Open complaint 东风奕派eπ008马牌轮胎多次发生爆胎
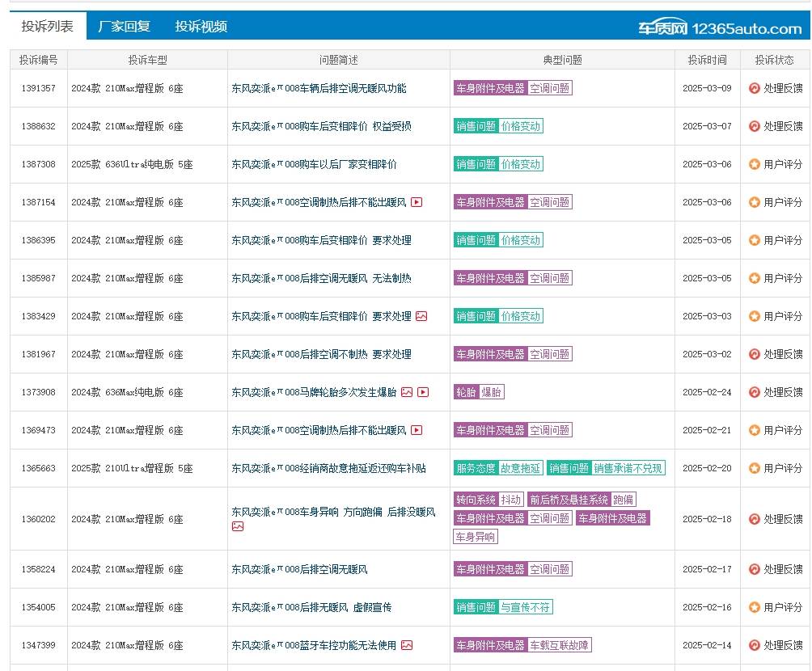 [x=314, y=392]
